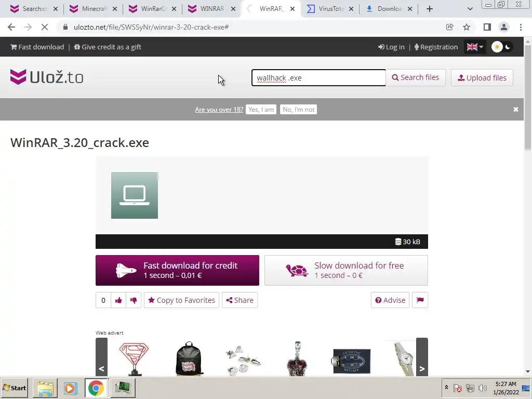The width and height of the screenshot is (532, 399).
Task: Click the Are you over 18? link
Action: pyautogui.click(x=219, y=109)
